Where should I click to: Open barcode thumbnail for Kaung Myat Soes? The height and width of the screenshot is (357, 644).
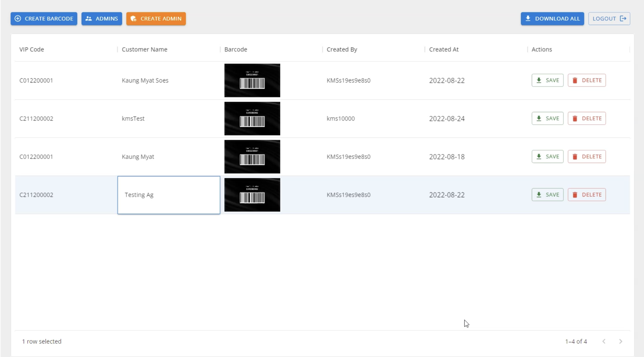coord(252,80)
